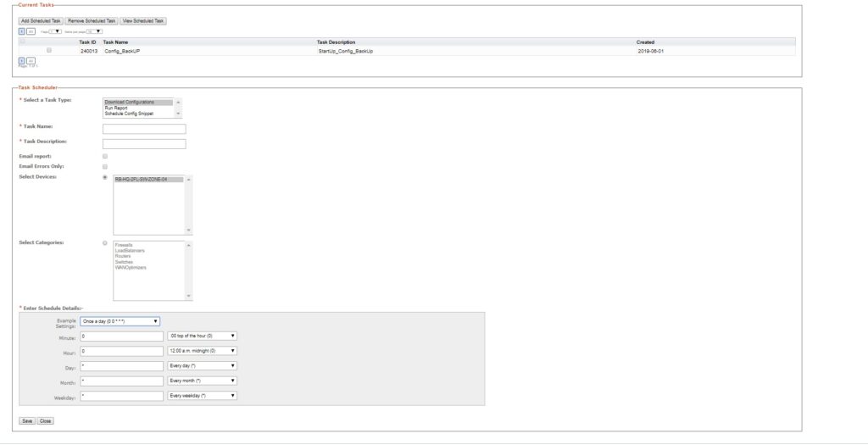Click the StartUp_Config_BackUp description cell
The width and height of the screenshot is (868, 445).
(x=346, y=51)
